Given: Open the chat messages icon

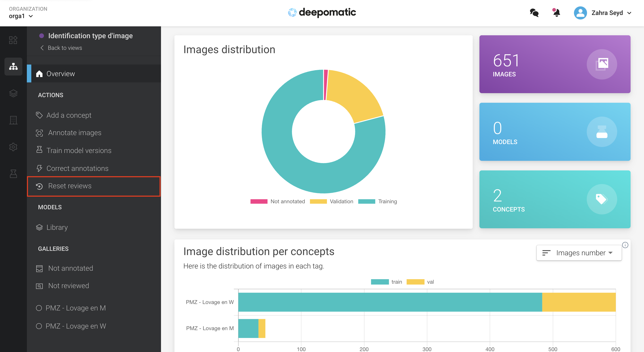Looking at the screenshot, I should tap(534, 13).
